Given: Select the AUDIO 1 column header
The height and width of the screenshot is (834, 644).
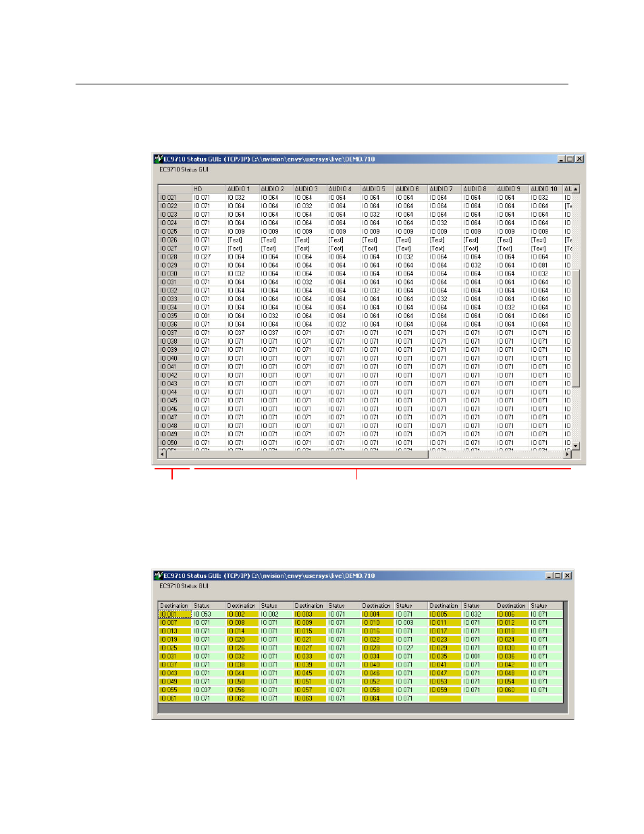Looking at the screenshot, I should pyautogui.click(x=242, y=189).
